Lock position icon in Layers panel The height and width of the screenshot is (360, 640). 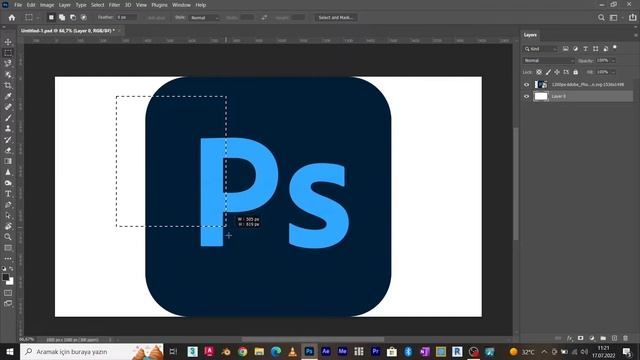[557, 72]
